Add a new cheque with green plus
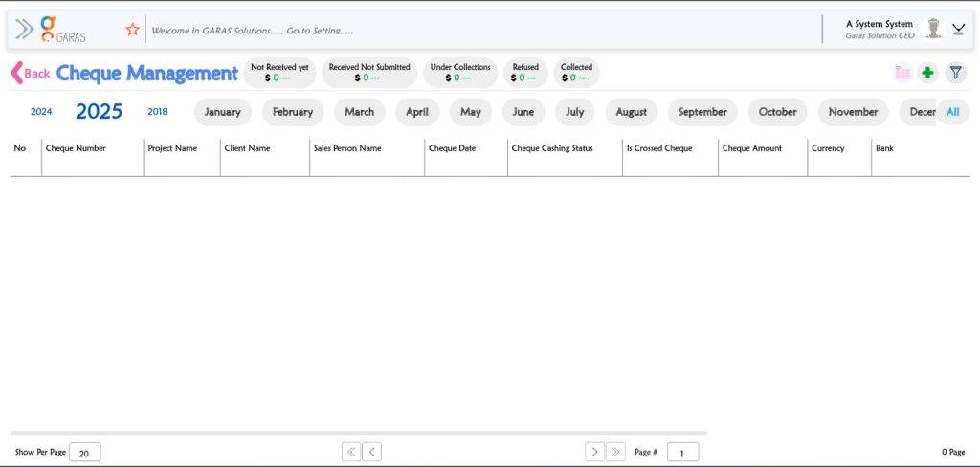 927,73
